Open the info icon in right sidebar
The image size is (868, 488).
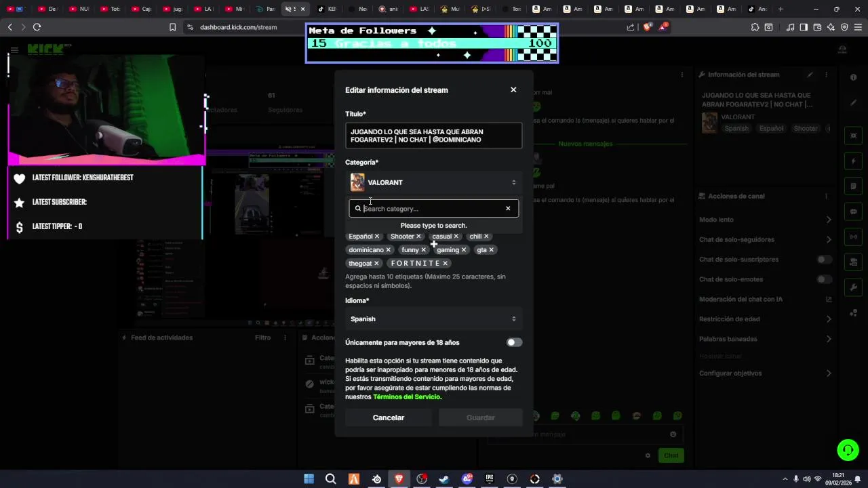click(x=854, y=77)
